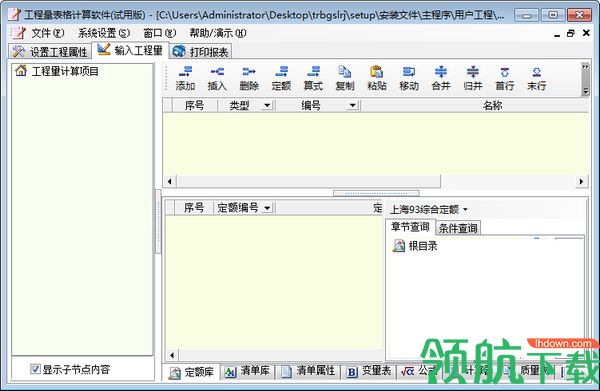Click upper table scrollbar right arrow
The width and height of the screenshot is (600, 391).
pyautogui.click(x=581, y=181)
